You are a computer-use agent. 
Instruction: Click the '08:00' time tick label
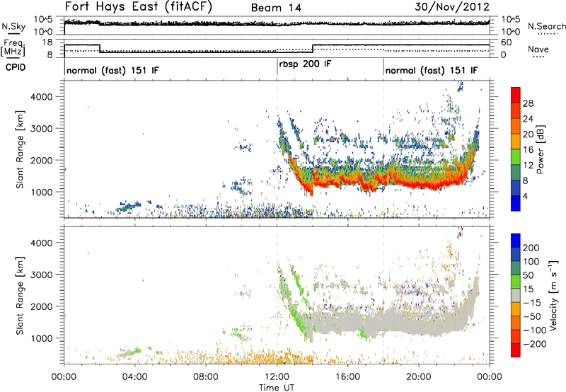(206, 377)
